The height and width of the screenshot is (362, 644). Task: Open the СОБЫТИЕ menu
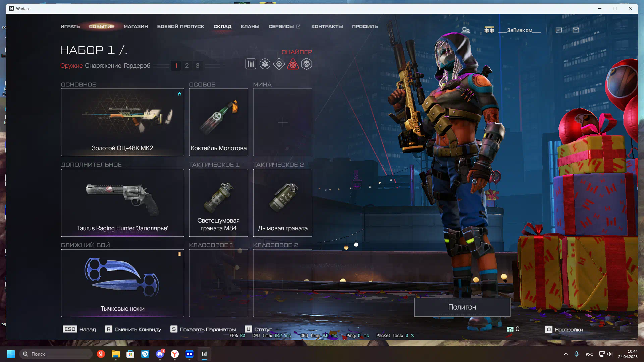[102, 26]
